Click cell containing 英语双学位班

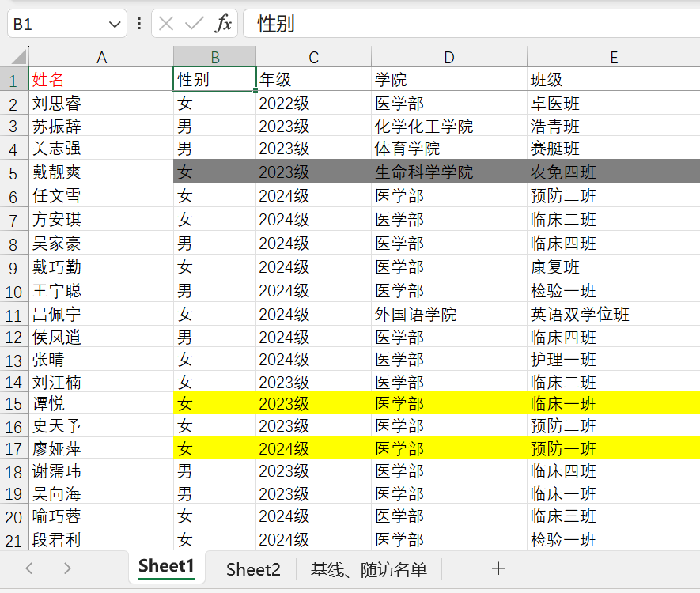[580, 315]
